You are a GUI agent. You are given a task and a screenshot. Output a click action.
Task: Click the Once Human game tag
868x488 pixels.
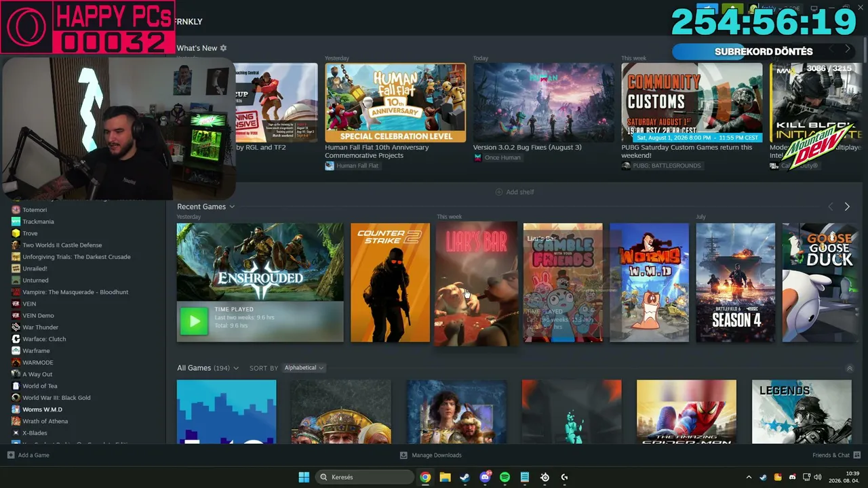point(497,157)
